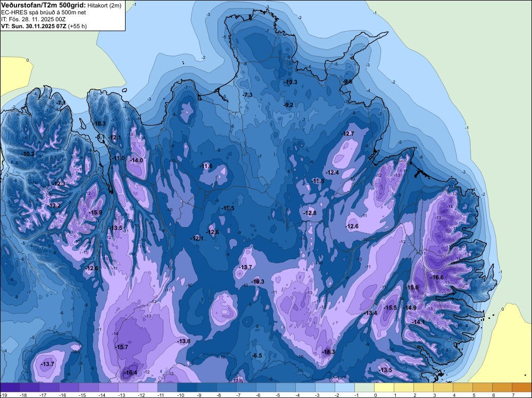Select the -14.9 temperature value
Image resolution: width=532 pixels, height=398 pixels.
pos(410,308)
